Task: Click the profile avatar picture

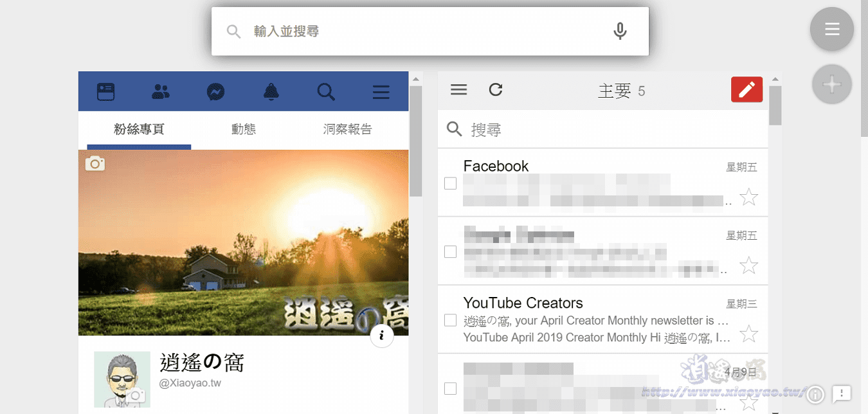Action: (x=122, y=379)
